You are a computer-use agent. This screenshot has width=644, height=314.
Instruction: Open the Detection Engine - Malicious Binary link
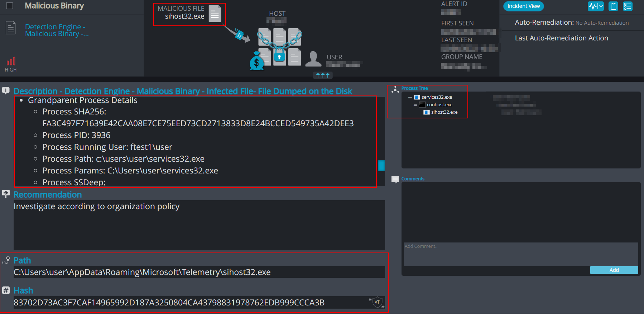57,30
